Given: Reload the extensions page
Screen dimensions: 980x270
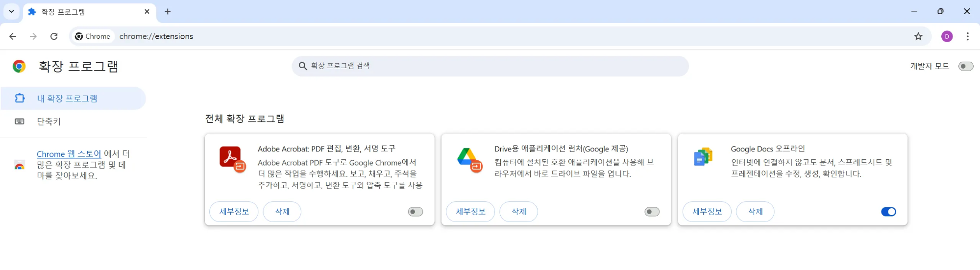Looking at the screenshot, I should (54, 36).
